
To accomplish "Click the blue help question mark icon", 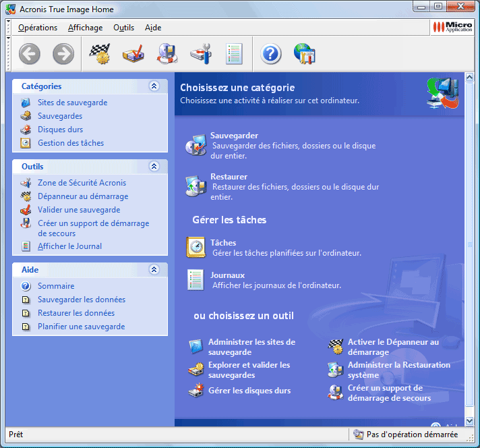I will coord(271,53).
